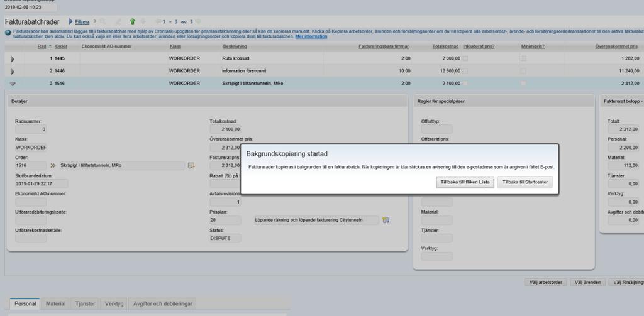The width and height of the screenshot is (644, 316).
Task: Expand row details for order 1445
Action: click(x=13, y=59)
